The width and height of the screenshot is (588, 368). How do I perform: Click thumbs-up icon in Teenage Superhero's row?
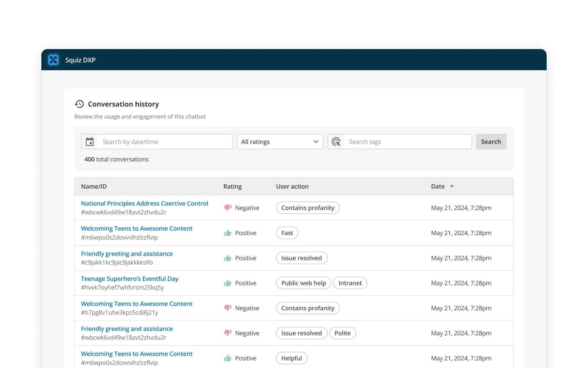pos(228,283)
